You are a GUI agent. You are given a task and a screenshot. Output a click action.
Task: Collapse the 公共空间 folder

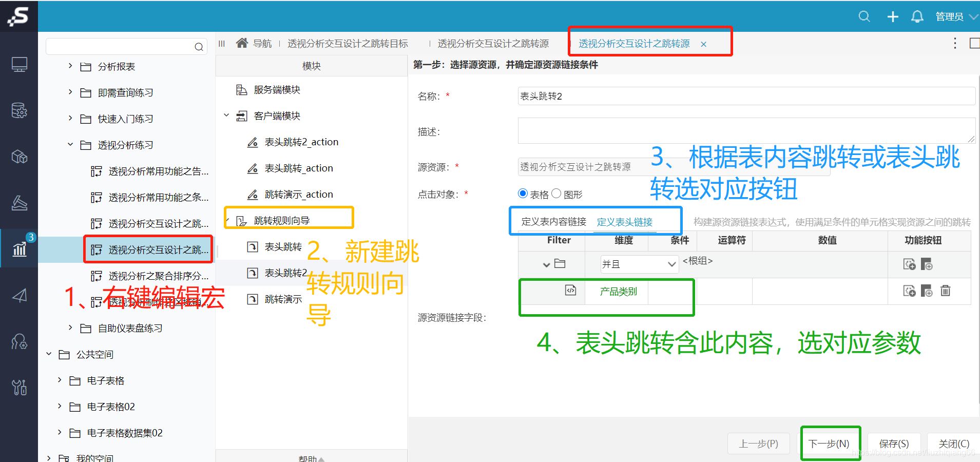point(49,354)
